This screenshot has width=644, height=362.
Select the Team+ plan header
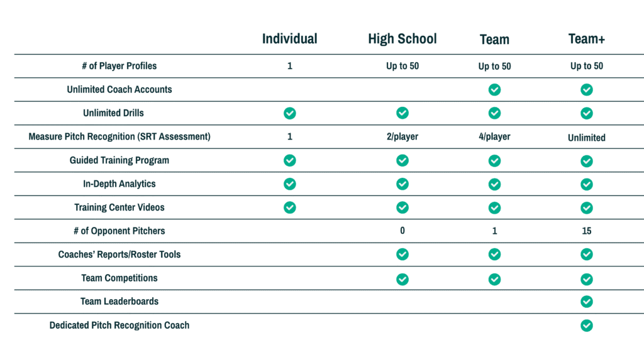click(x=587, y=39)
